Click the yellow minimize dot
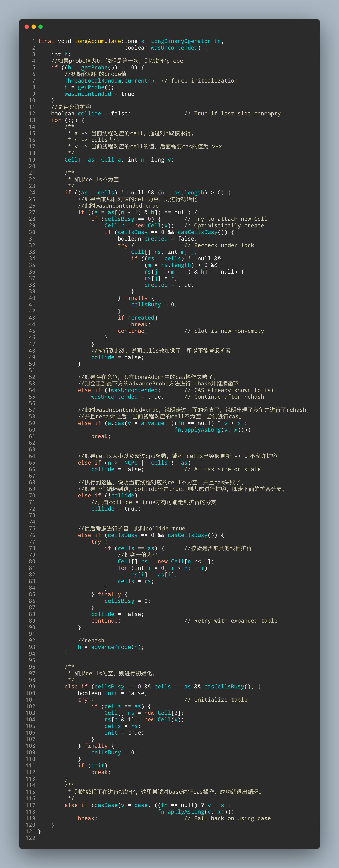Screen dimensions: 339x868 point(34,27)
